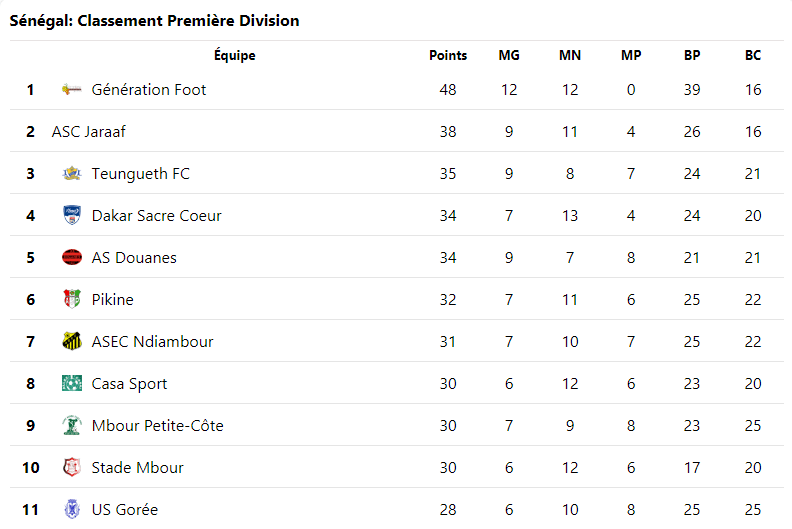Click the Casa Sport green logo
The image size is (792, 529).
tap(71, 384)
